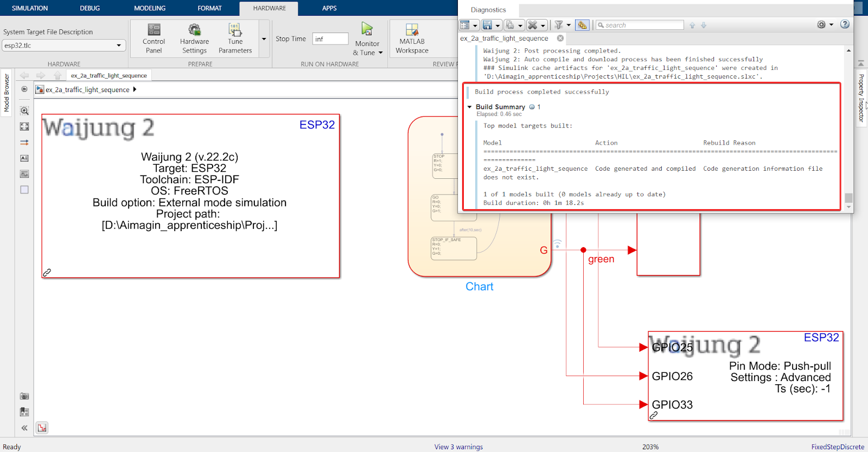Select the Annotation text tool
The height and width of the screenshot is (452, 868).
(x=24, y=158)
